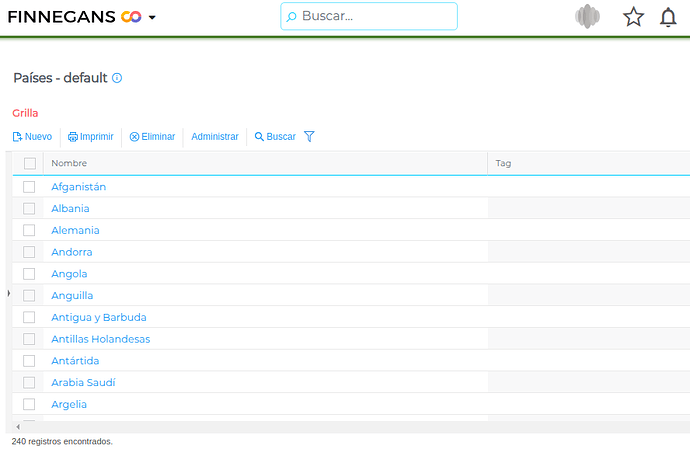690x456 pixels.
Task: Open the Administrar menu
Action: point(215,136)
